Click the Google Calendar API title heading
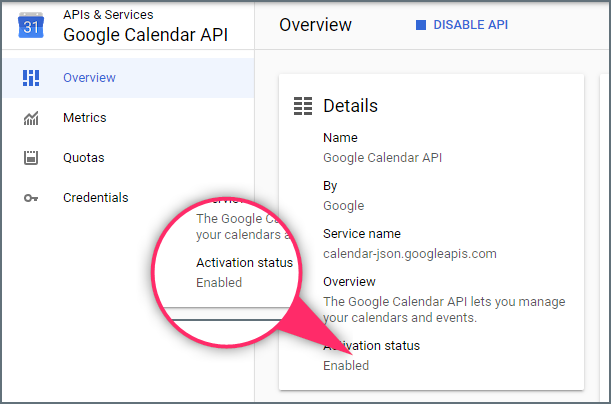 [145, 34]
